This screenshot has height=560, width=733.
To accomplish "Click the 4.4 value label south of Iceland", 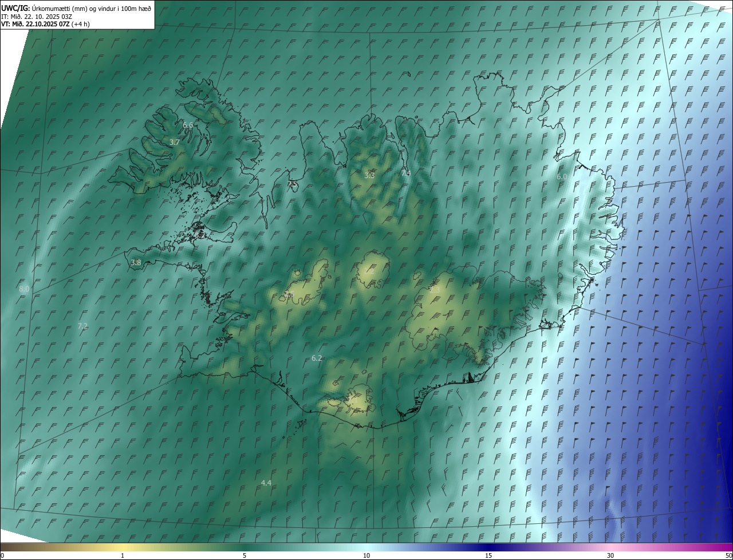I will pyautogui.click(x=266, y=483).
